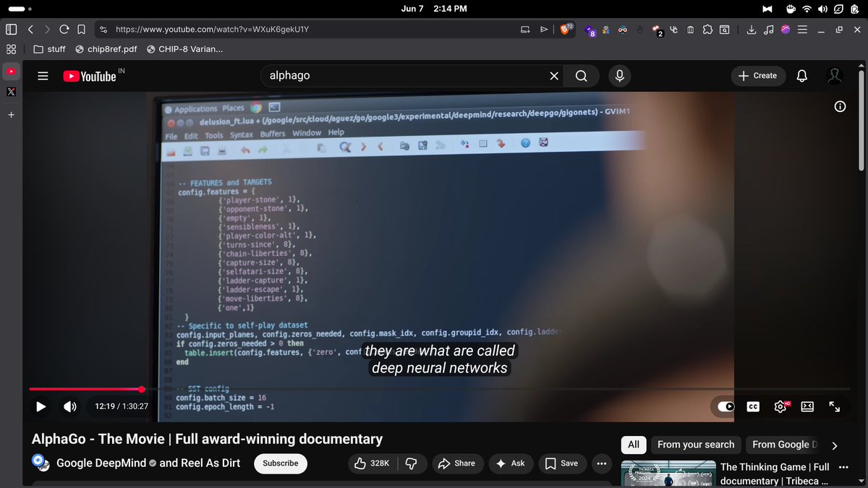This screenshot has height=488, width=868.
Task: Go to YouTube home via logo
Action: pos(90,76)
